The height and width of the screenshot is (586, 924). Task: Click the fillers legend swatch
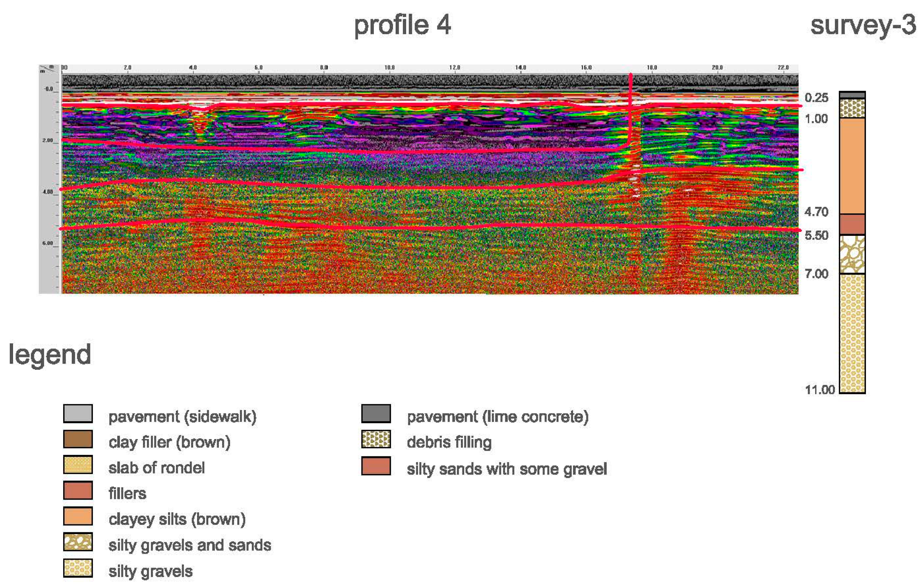point(78,491)
